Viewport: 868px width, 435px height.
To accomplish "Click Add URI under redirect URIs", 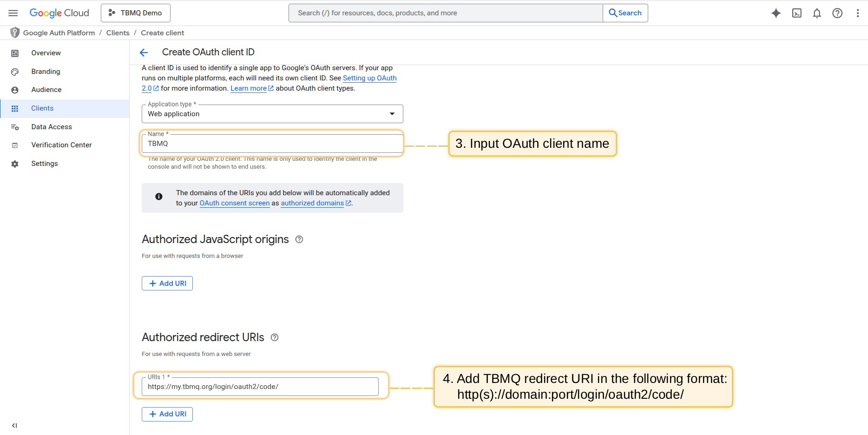I will pyautogui.click(x=167, y=414).
